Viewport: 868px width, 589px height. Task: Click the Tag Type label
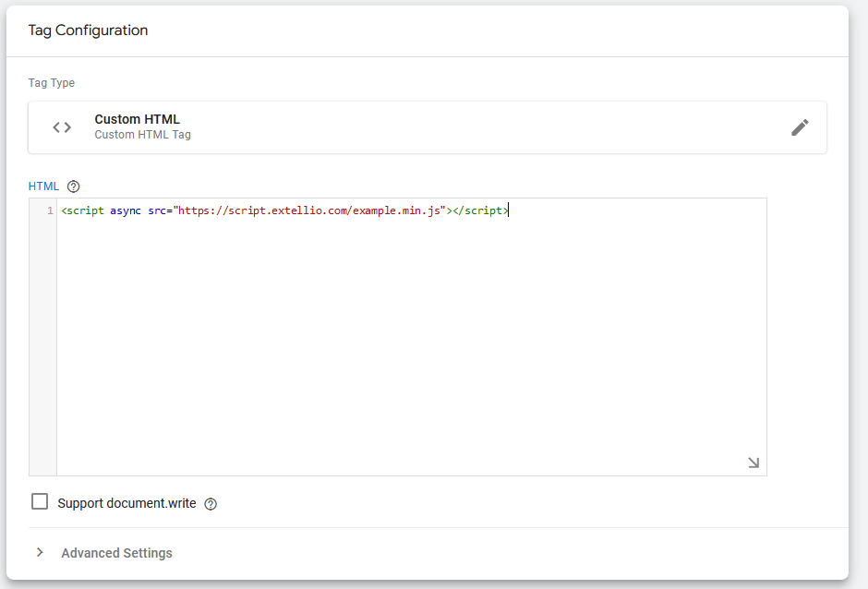pos(52,83)
